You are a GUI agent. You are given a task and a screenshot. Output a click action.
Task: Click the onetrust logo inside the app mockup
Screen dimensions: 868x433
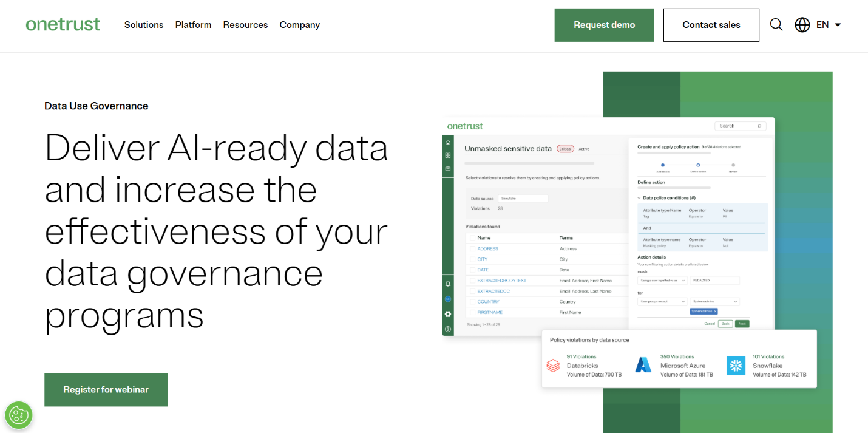(x=465, y=126)
